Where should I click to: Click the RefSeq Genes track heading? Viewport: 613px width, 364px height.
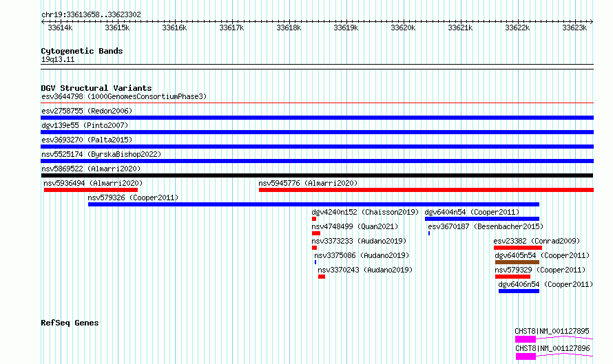click(70, 323)
